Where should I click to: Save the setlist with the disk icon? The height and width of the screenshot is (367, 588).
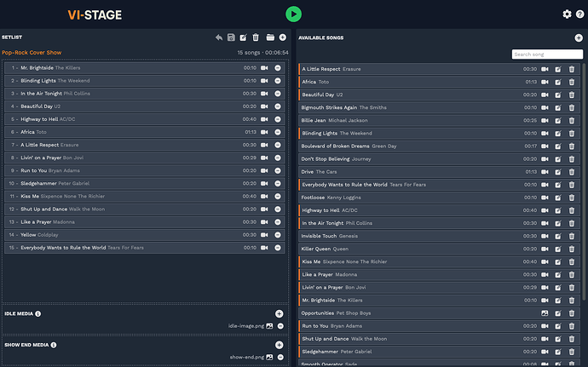coord(232,37)
